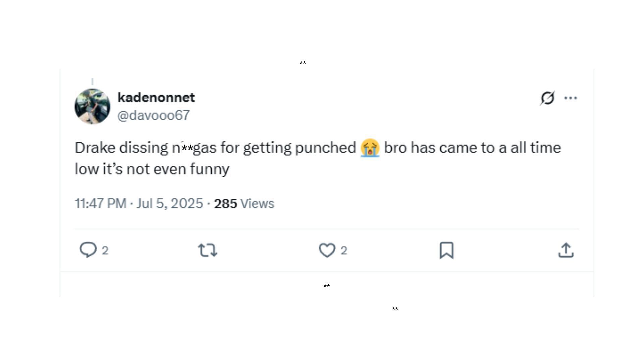
Task: Open the @davooo67 handle link
Action: click(154, 115)
